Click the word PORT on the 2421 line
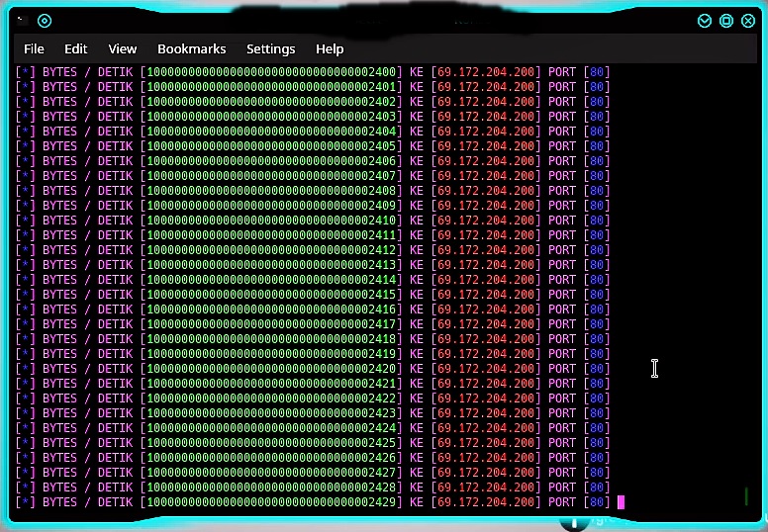Image resolution: width=768 pixels, height=532 pixels. [562, 384]
